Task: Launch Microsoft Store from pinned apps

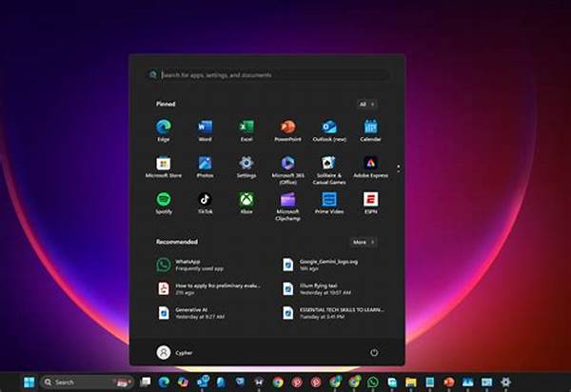Action: 164,167
